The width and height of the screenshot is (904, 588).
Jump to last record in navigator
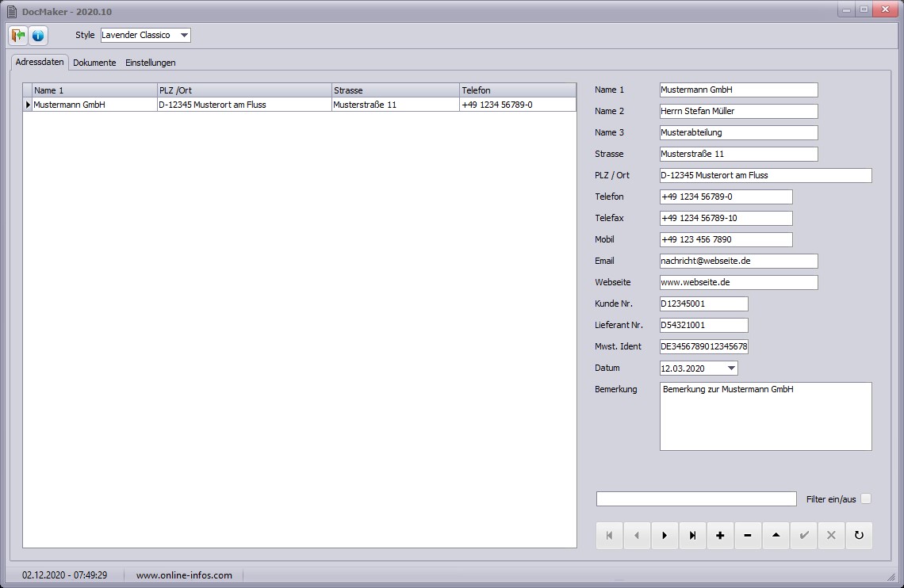click(692, 536)
